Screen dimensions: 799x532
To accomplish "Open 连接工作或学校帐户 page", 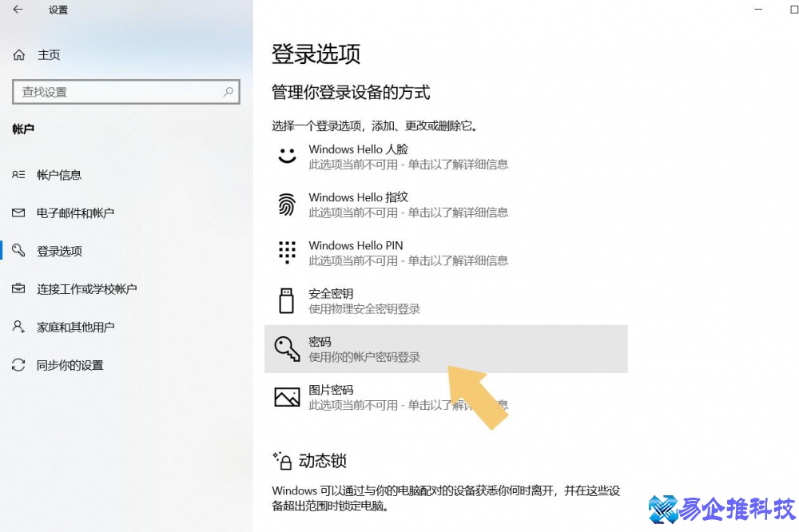I will [85, 289].
